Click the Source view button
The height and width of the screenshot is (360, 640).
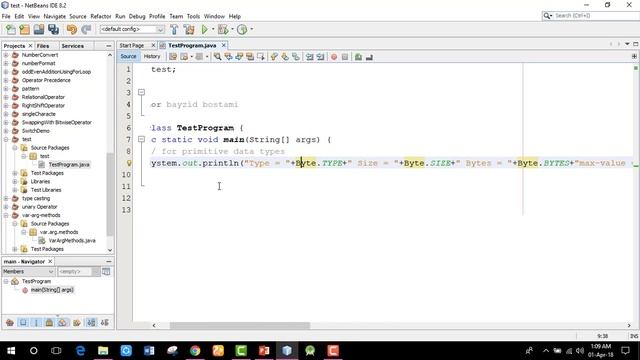coord(128,57)
